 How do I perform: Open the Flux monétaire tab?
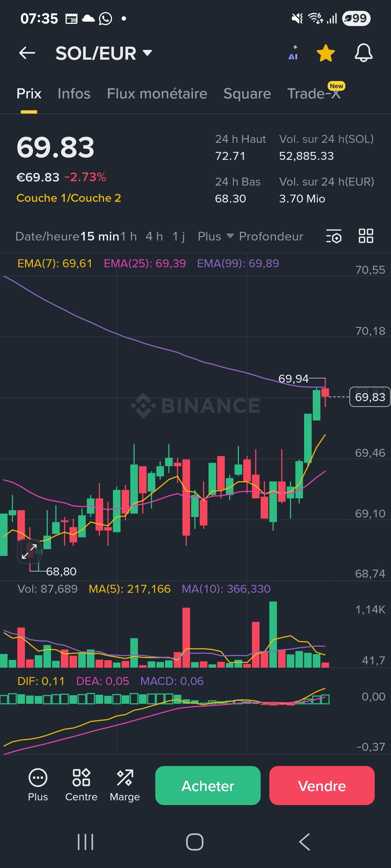point(157,94)
